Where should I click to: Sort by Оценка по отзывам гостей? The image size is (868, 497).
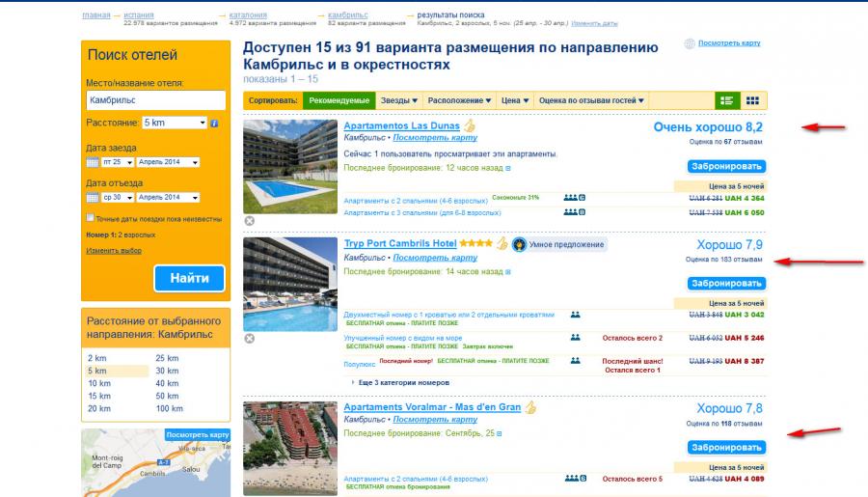pyautogui.click(x=590, y=100)
